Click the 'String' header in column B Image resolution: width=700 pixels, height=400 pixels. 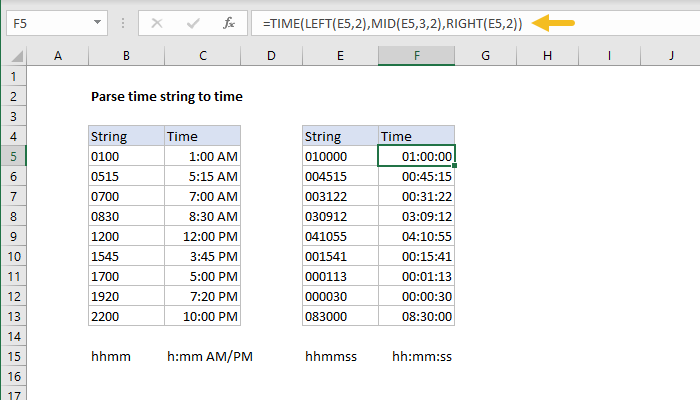click(x=125, y=136)
